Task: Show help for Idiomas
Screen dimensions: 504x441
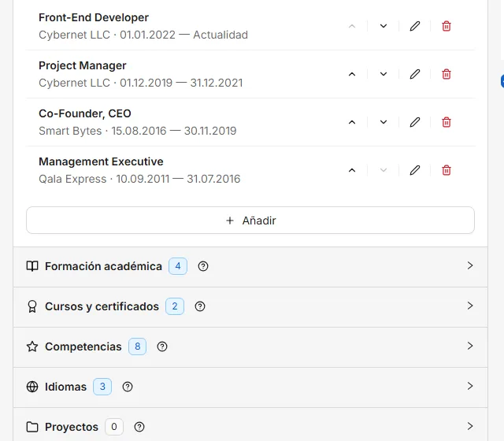Action: (128, 387)
